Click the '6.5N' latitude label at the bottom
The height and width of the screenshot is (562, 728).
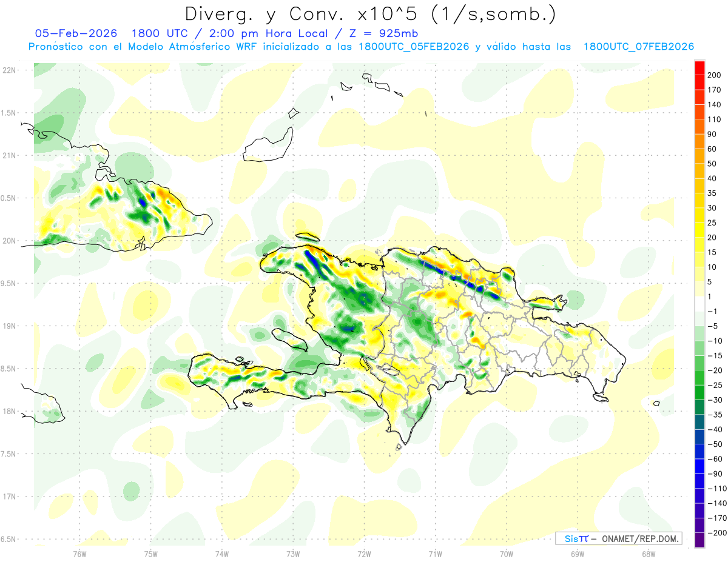click(9, 539)
